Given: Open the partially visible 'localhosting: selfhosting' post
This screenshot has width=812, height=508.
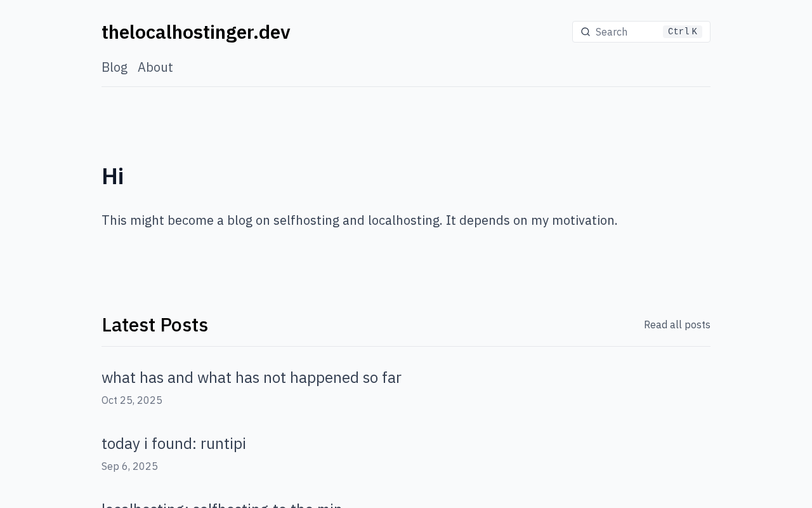Looking at the screenshot, I should pyautogui.click(x=222, y=505).
